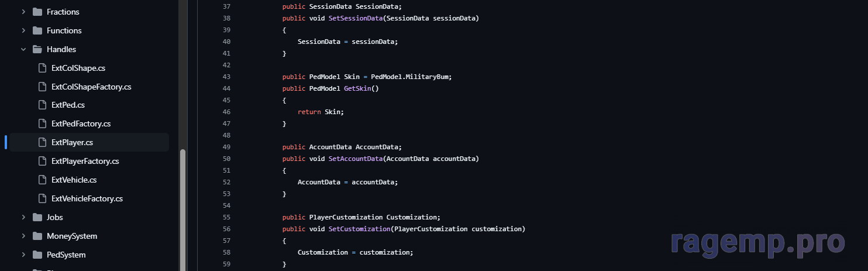The width and height of the screenshot is (868, 271).
Task: Click line number 43 in the gutter
Action: [226, 77]
